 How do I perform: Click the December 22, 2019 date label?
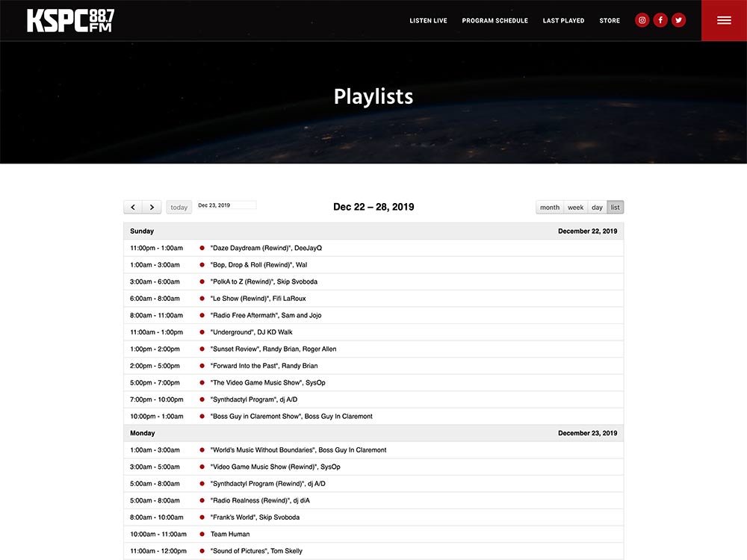[587, 231]
